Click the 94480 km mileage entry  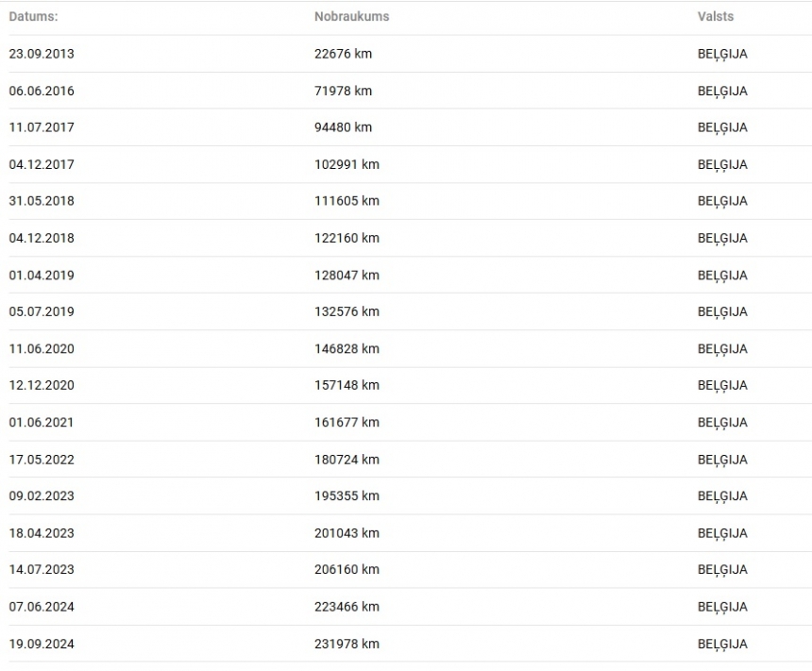343,127
